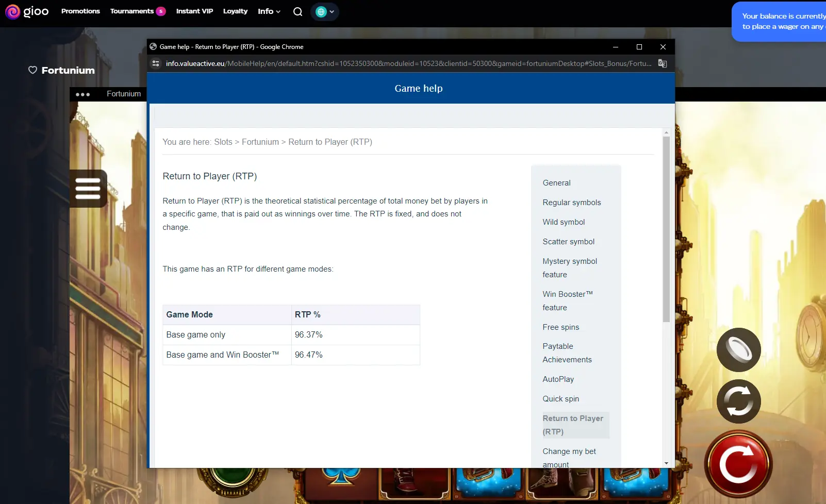Open Tournaments page
The image size is (826, 504).
click(138, 11)
